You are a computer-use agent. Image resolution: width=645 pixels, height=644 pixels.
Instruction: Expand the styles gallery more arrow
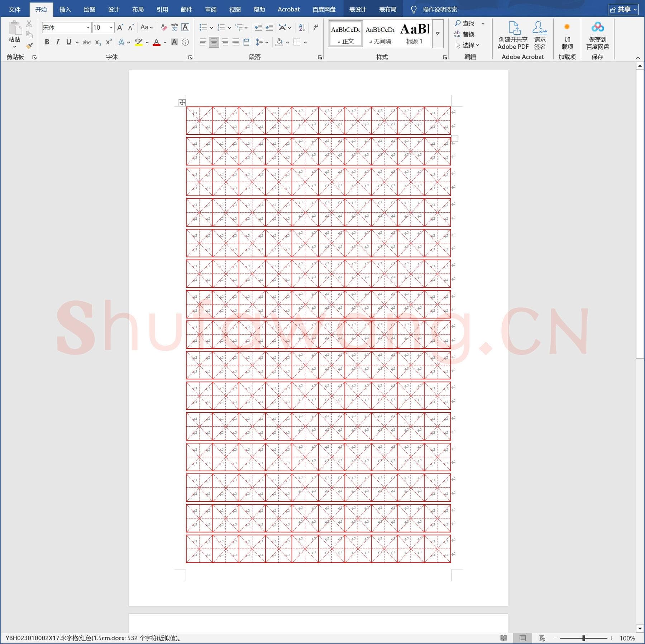pos(438,33)
